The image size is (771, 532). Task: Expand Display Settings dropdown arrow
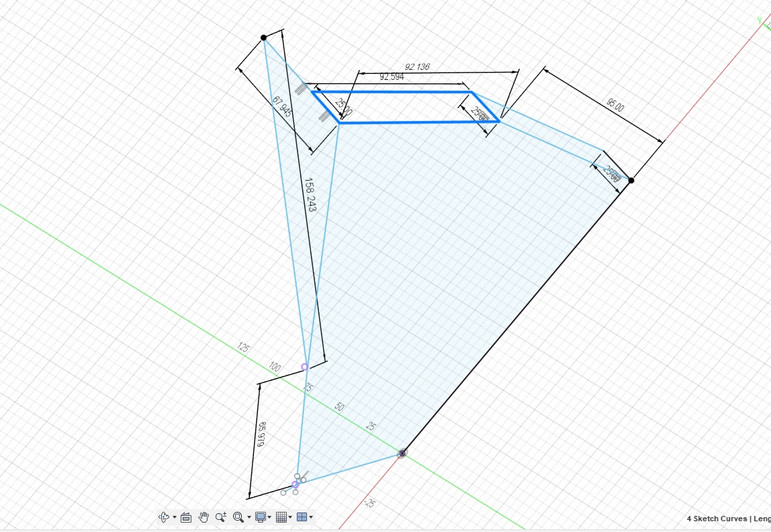[x=269, y=517]
